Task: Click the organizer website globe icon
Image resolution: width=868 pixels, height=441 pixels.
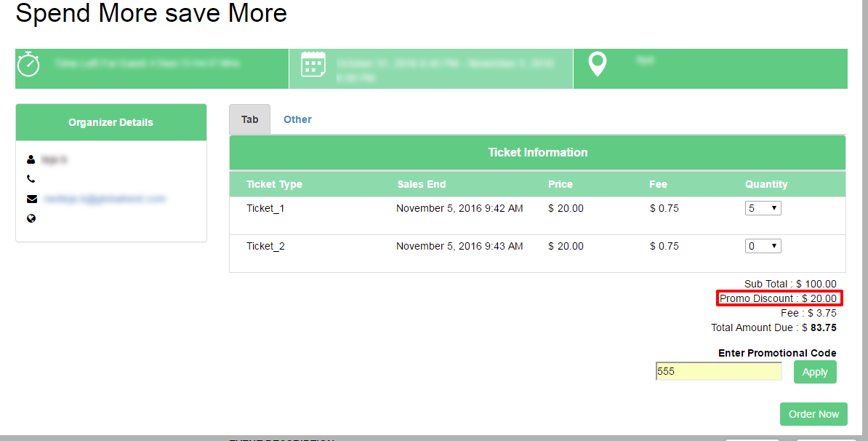Action: pos(31,218)
